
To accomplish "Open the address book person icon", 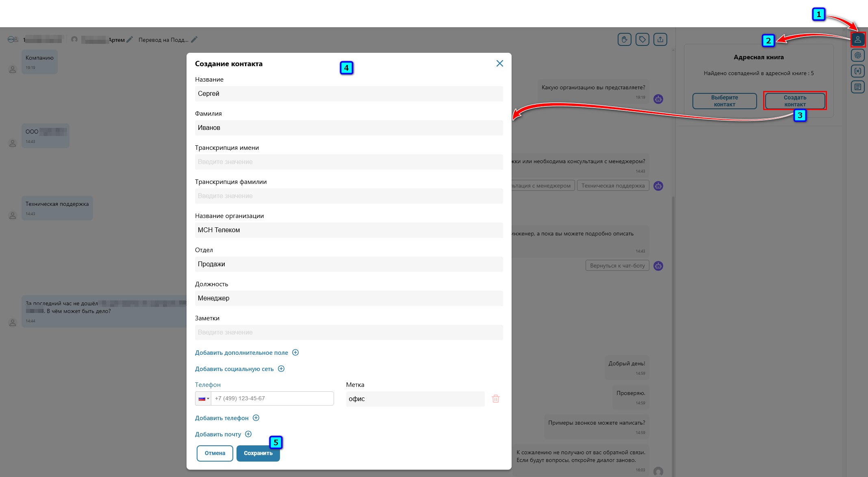I will click(857, 40).
